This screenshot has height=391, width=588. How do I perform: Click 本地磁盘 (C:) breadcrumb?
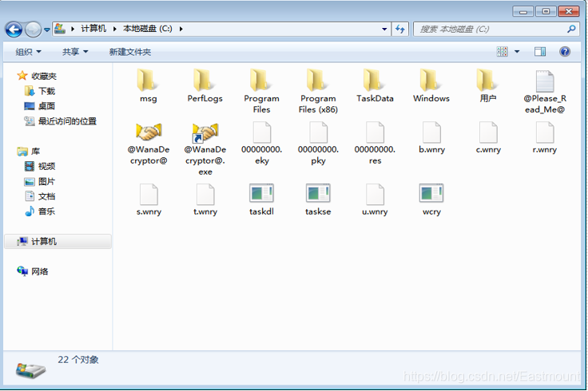[x=147, y=29]
